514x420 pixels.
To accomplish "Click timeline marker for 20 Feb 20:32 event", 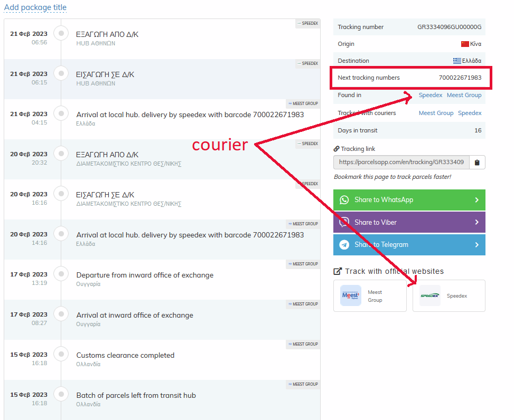I will (61, 154).
